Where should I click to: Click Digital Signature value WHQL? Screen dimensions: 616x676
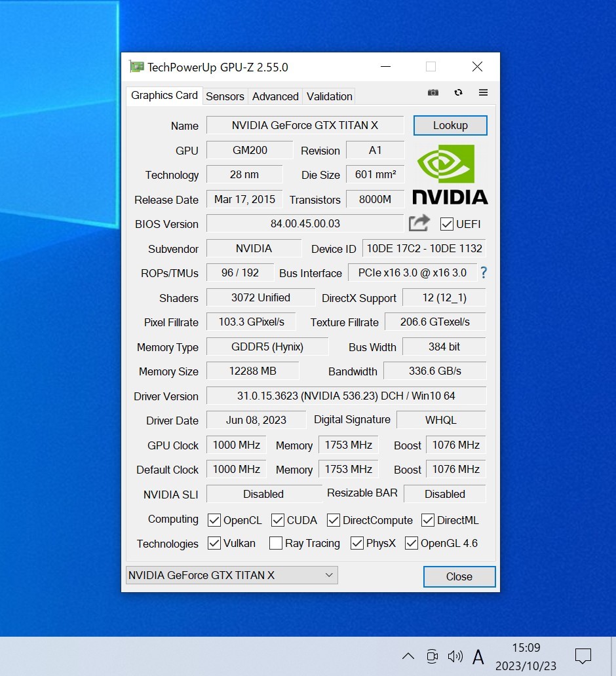point(441,420)
